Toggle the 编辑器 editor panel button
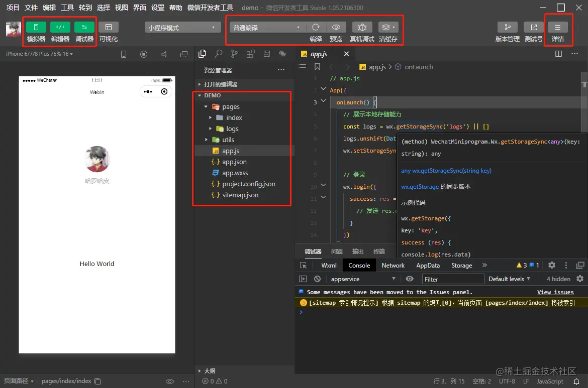This screenshot has height=388, width=588. 60,27
